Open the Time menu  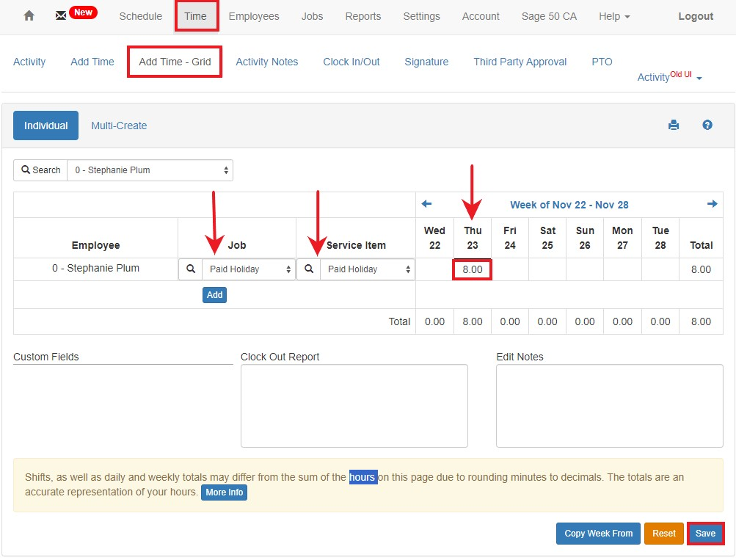[x=195, y=16]
